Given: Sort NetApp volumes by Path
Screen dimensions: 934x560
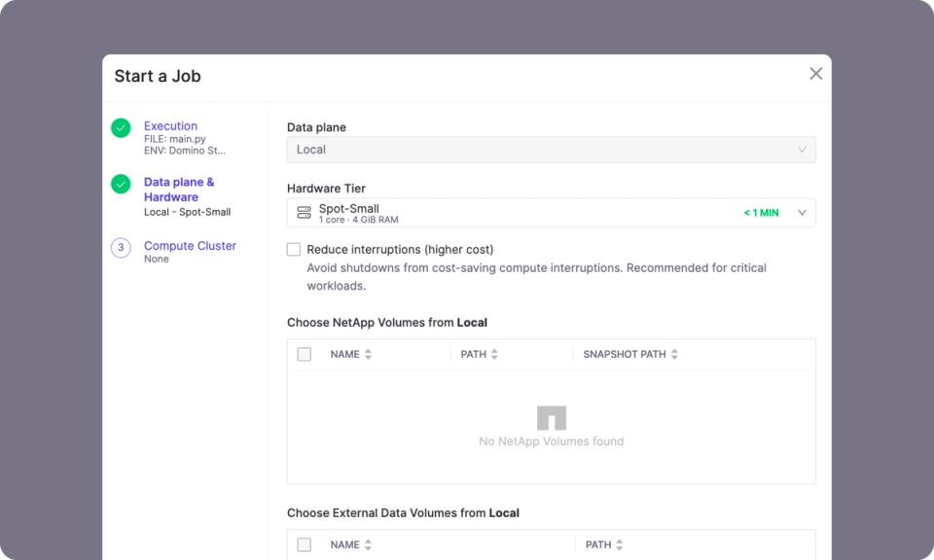Looking at the screenshot, I should coord(494,355).
